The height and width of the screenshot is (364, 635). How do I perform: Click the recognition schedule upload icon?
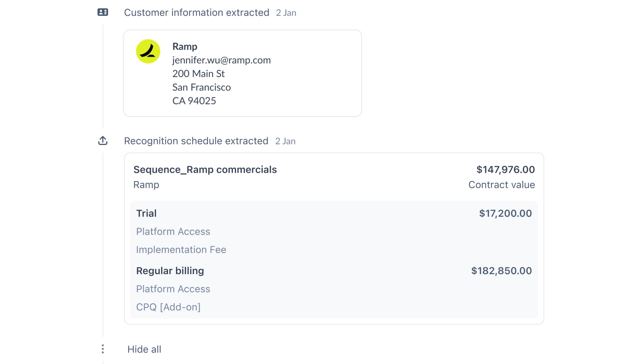(x=103, y=141)
